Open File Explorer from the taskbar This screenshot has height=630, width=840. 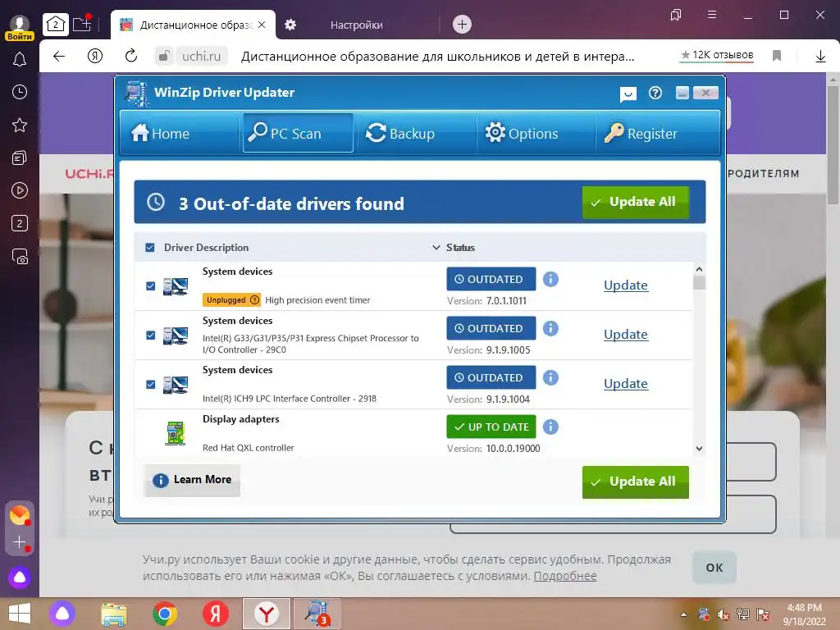(114, 614)
